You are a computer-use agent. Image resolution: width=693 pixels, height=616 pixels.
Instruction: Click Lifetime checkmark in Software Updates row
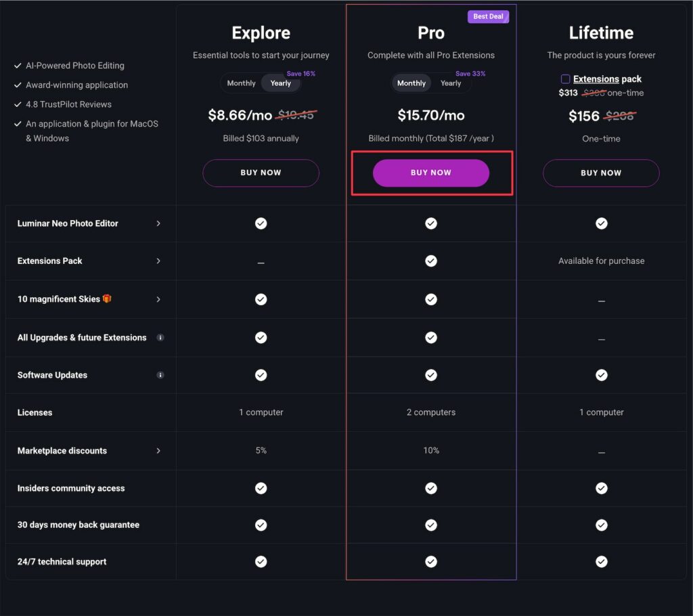pyautogui.click(x=601, y=375)
